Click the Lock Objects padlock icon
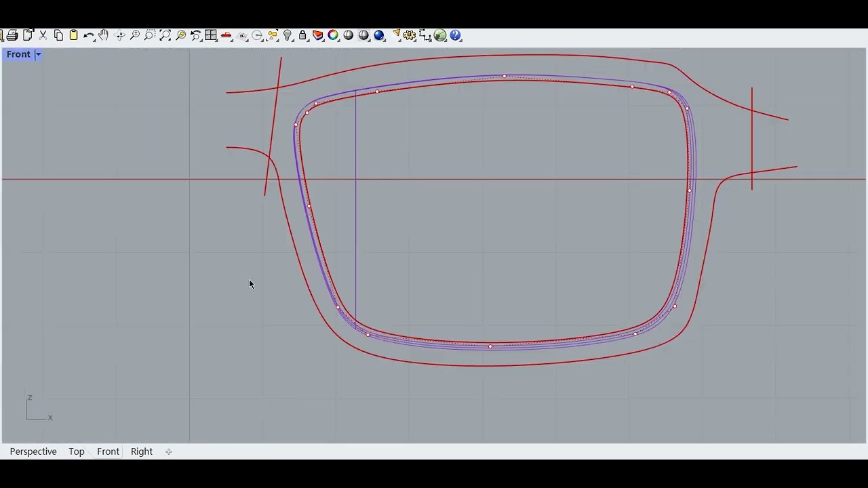This screenshot has width=868, height=488. pyautogui.click(x=302, y=35)
